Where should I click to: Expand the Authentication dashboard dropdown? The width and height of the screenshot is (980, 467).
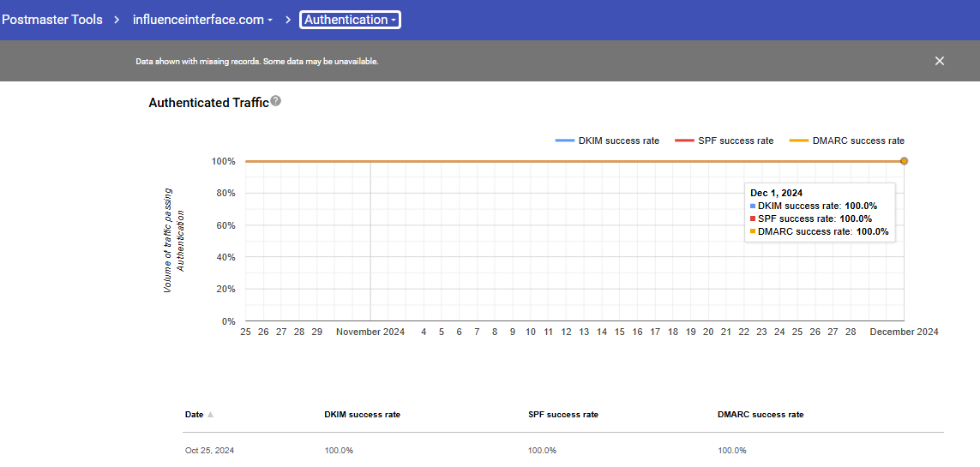click(x=350, y=20)
